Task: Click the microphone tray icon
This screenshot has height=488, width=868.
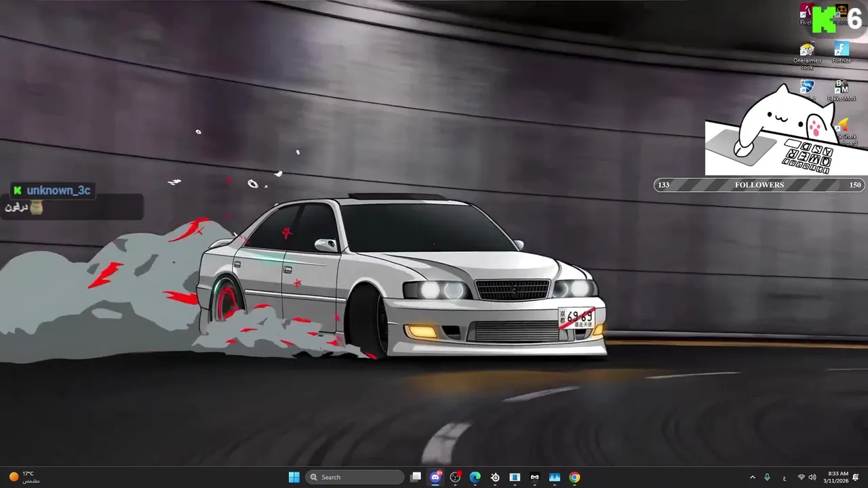Action: click(767, 477)
